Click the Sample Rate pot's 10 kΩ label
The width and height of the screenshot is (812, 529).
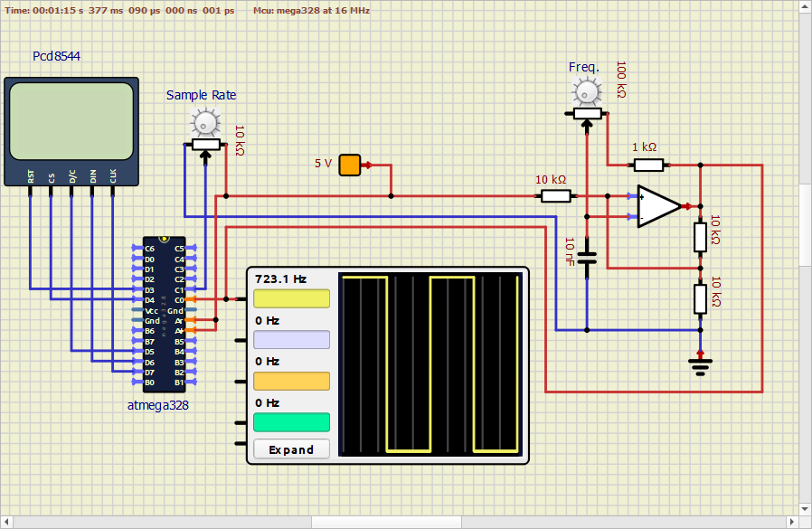coord(240,140)
